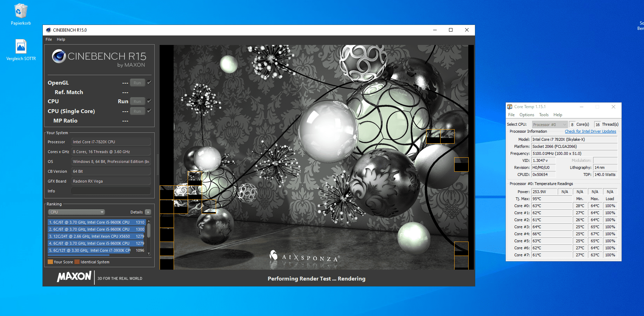Image resolution: width=644 pixels, height=316 pixels.
Task: Click Check for Intel Driver Updates link
Action: pyautogui.click(x=590, y=131)
